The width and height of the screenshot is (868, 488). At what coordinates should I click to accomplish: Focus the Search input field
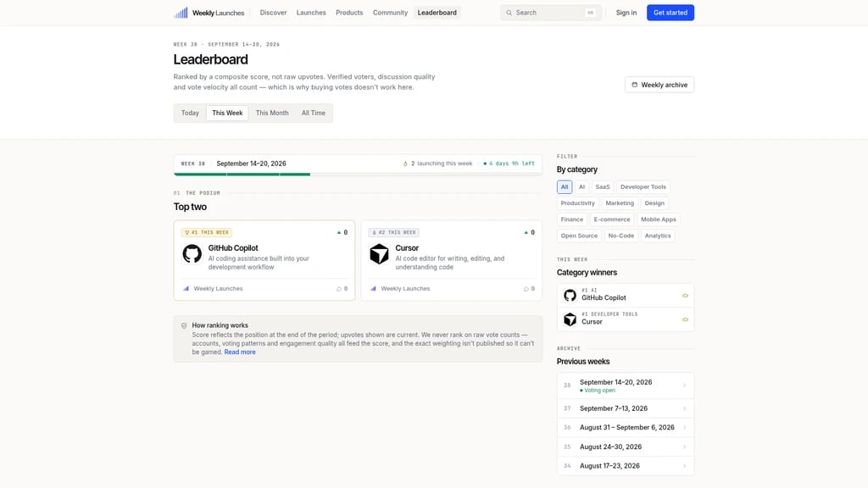pos(551,13)
